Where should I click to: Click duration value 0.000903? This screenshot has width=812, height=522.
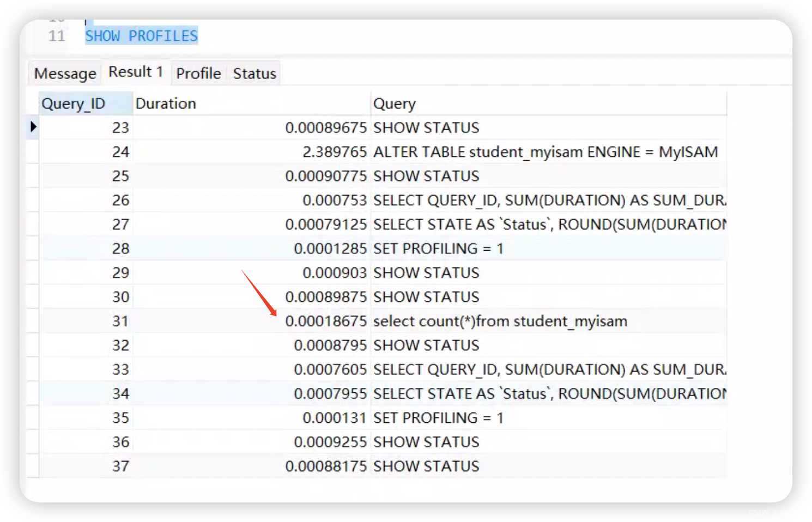coord(335,272)
